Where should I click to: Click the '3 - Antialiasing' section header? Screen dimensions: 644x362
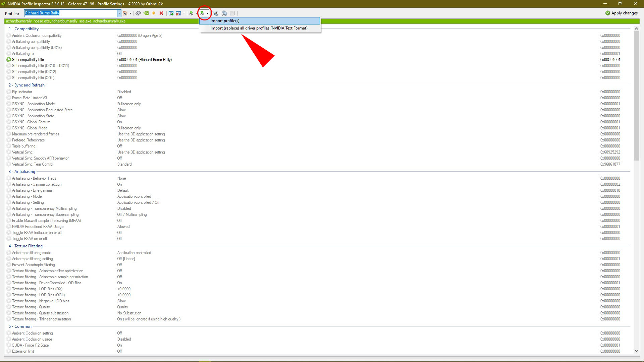coord(22,172)
